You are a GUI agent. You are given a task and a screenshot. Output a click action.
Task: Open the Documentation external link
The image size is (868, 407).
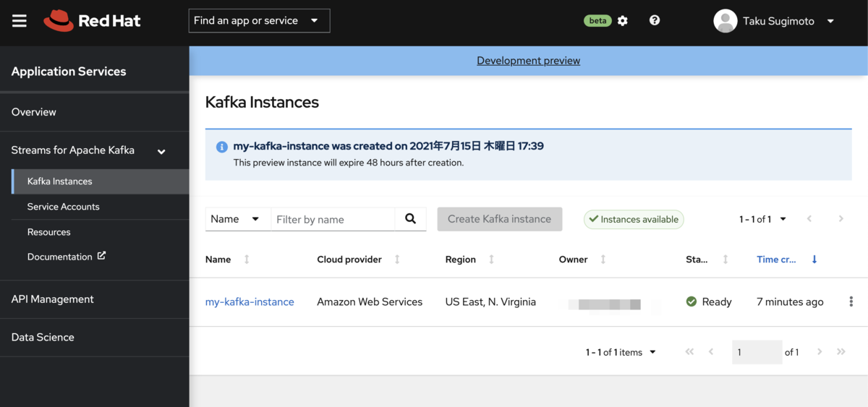pos(67,257)
